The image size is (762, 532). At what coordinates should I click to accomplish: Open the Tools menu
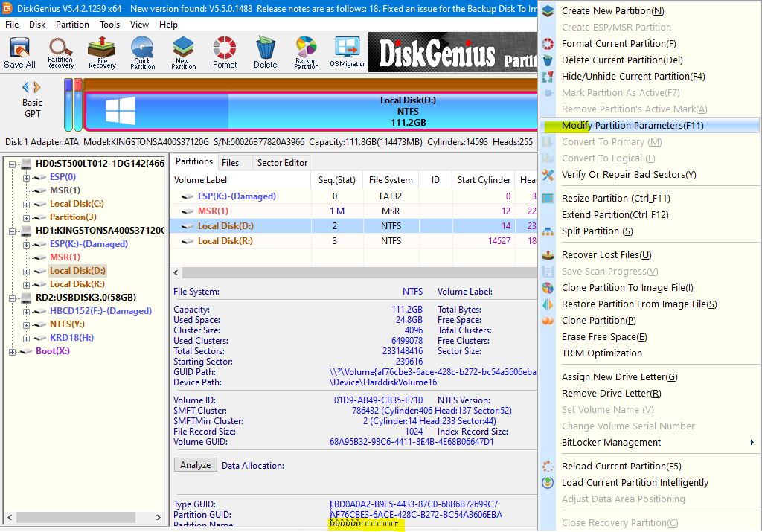pyautogui.click(x=110, y=25)
